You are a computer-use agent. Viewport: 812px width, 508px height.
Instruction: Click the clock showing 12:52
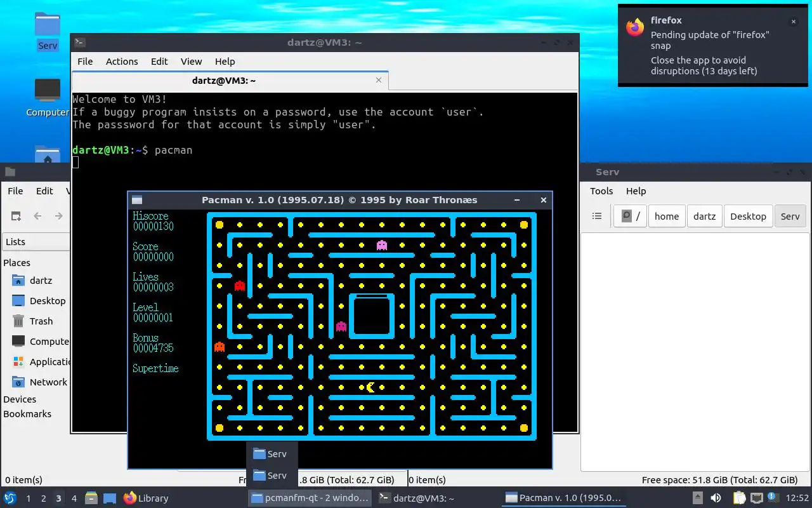(x=797, y=498)
